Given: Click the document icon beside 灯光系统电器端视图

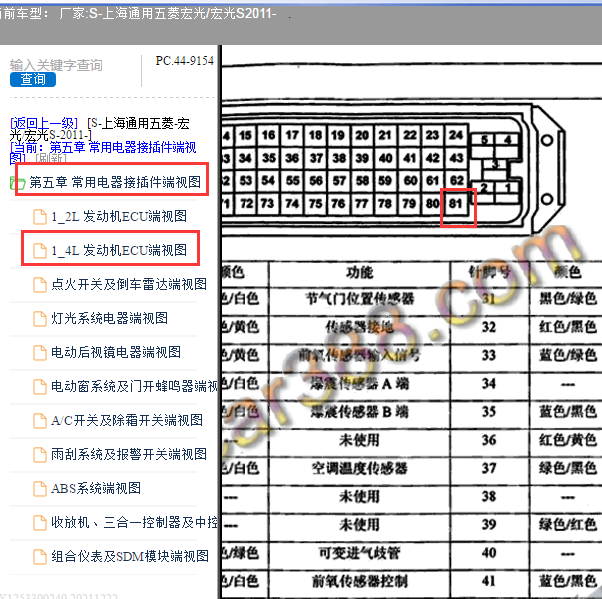Looking at the screenshot, I should (x=40, y=319).
